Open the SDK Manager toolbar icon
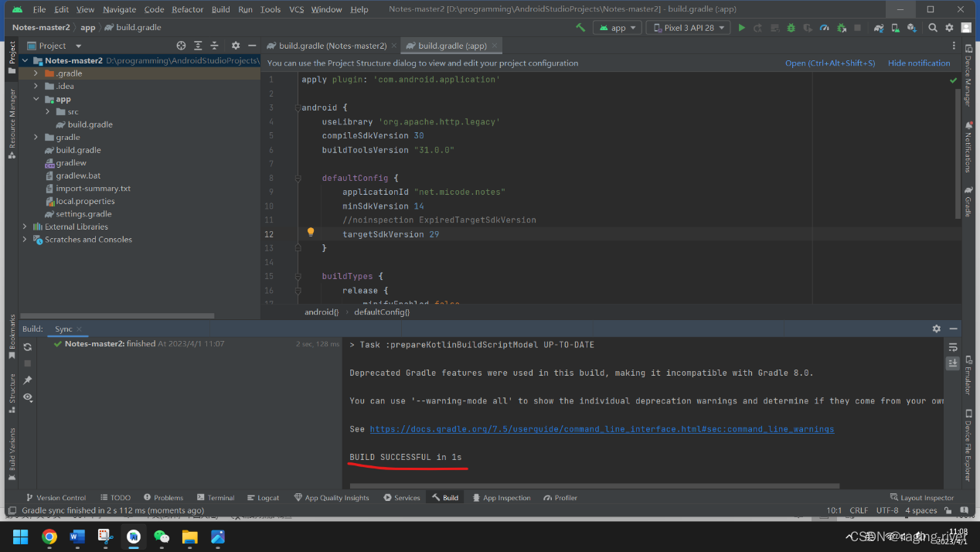Image resolution: width=980 pixels, height=552 pixels. [912, 27]
